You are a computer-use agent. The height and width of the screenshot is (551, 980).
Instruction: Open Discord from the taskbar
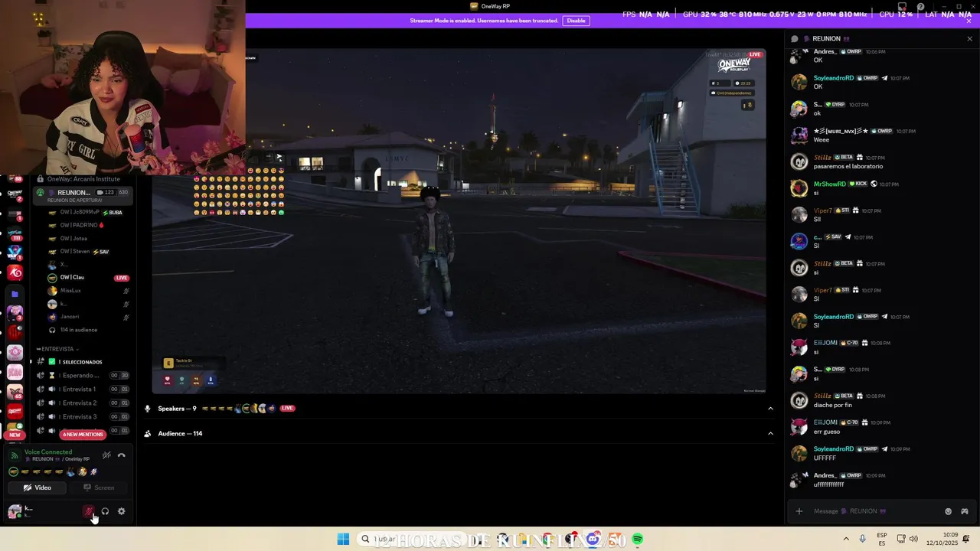pyautogui.click(x=593, y=539)
